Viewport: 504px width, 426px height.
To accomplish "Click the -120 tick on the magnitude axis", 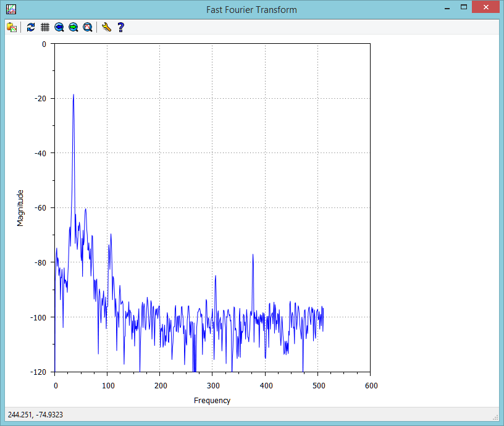I will (38, 371).
